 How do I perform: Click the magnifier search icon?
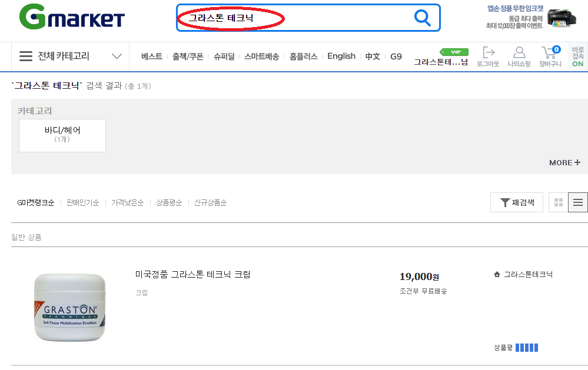422,18
